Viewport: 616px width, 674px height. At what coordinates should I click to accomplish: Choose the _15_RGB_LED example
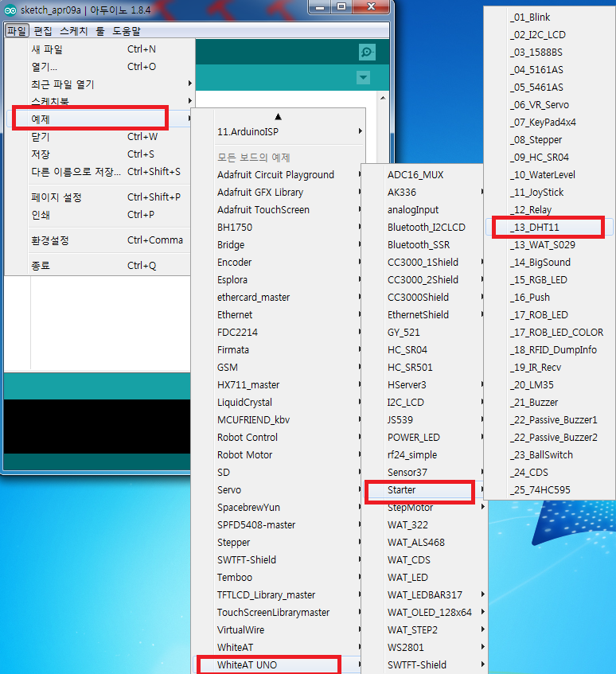[550, 280]
